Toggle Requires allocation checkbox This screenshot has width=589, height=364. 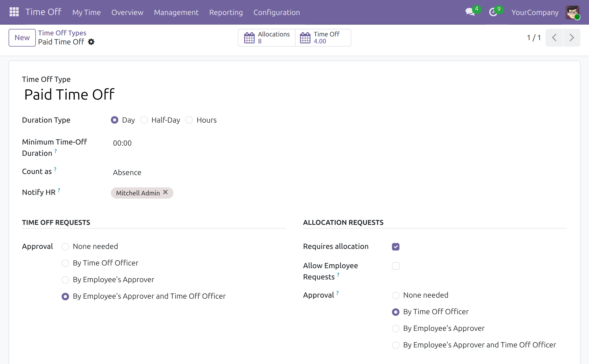pos(396,247)
